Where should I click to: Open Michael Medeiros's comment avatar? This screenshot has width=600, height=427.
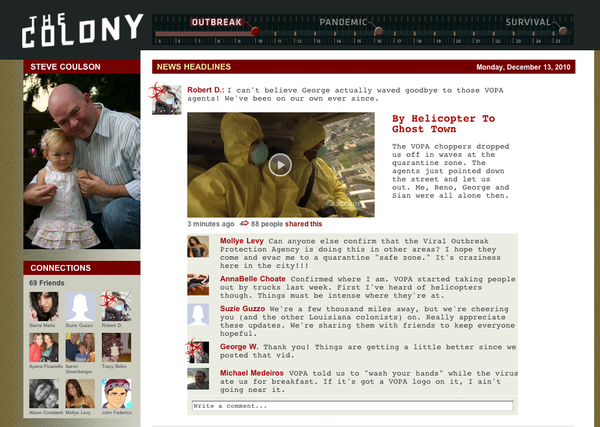[198, 378]
